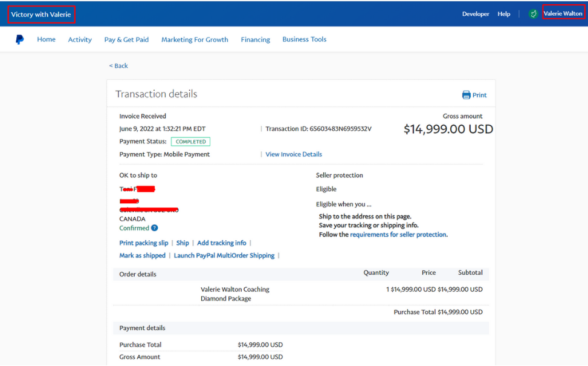Click the PayPal logo icon
The height and width of the screenshot is (366, 588).
[19, 39]
